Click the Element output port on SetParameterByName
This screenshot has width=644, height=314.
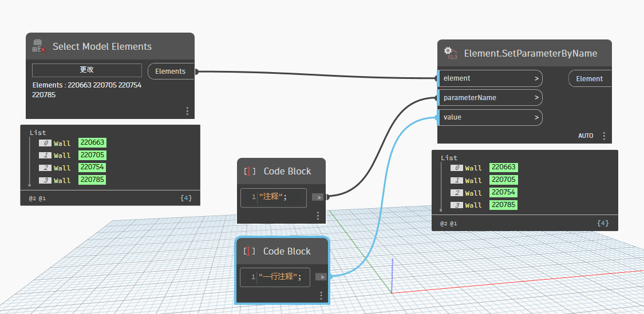[x=589, y=79]
